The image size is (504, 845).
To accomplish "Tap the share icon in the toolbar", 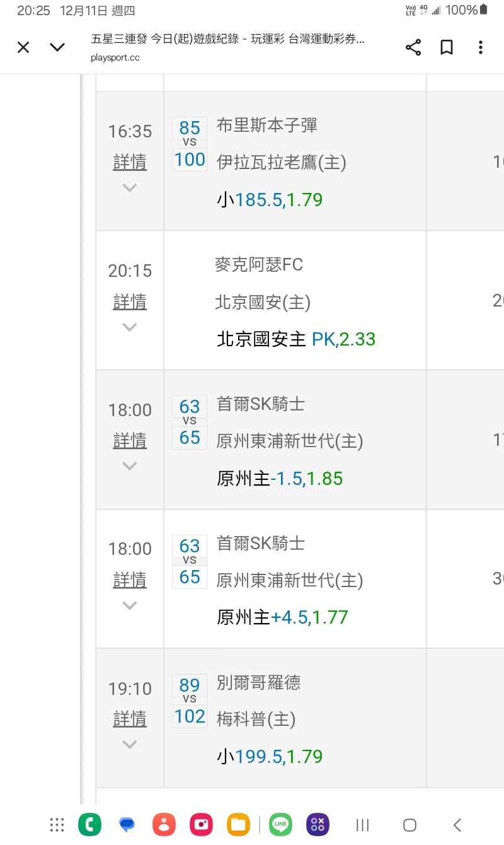I will [413, 47].
